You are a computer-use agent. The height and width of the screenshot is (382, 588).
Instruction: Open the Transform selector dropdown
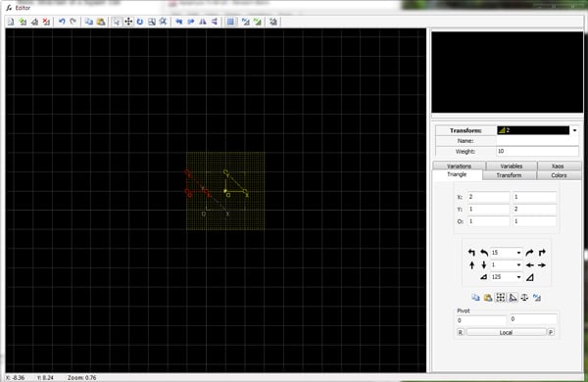(x=574, y=130)
